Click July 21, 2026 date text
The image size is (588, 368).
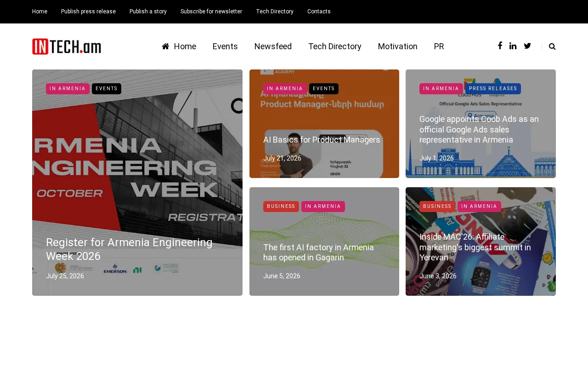pyautogui.click(x=282, y=158)
